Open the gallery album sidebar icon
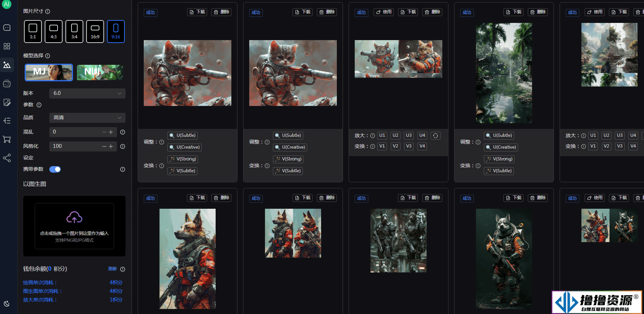644x314 pixels. pyautogui.click(x=7, y=83)
